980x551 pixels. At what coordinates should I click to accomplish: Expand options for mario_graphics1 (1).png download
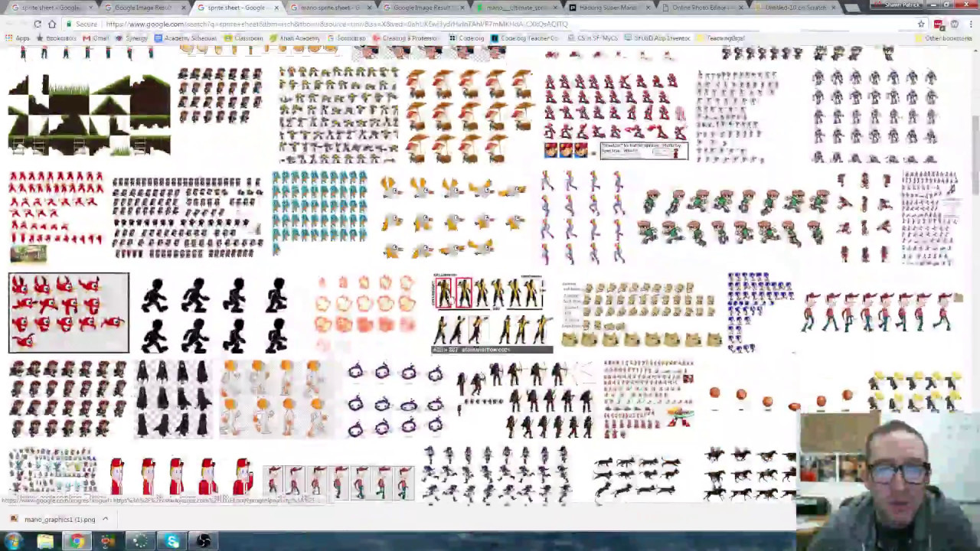pos(105,519)
